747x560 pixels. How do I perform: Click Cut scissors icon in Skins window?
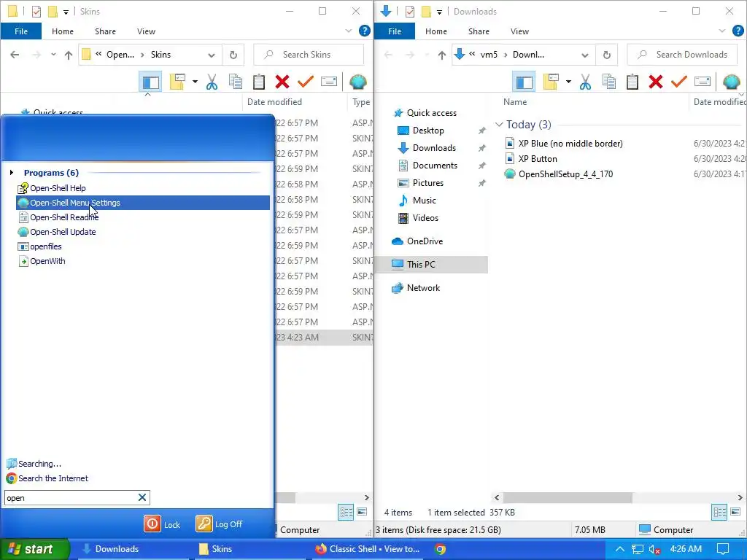pos(212,82)
